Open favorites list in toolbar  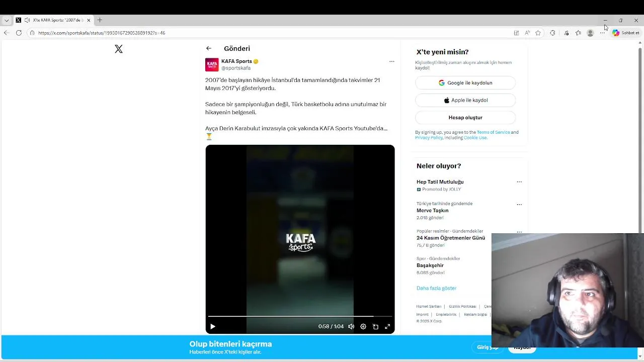click(578, 33)
